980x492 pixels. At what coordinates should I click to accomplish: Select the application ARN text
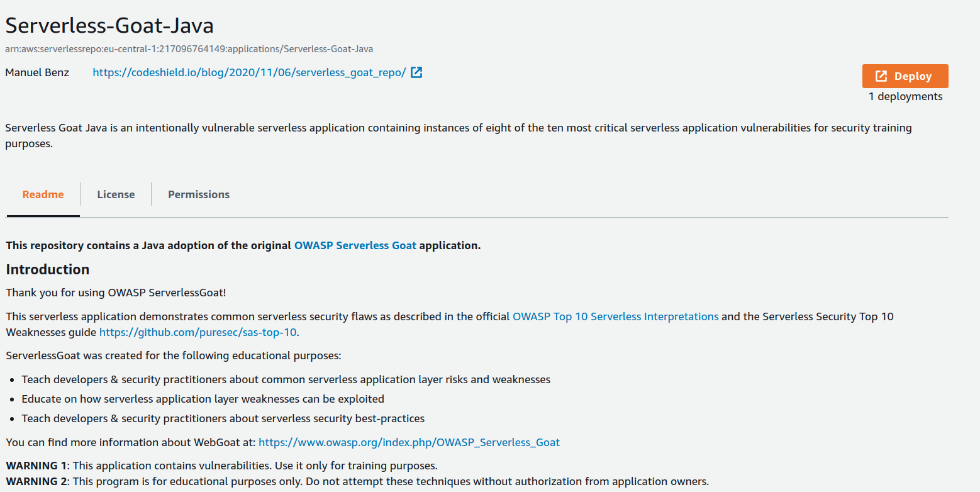[x=189, y=48]
